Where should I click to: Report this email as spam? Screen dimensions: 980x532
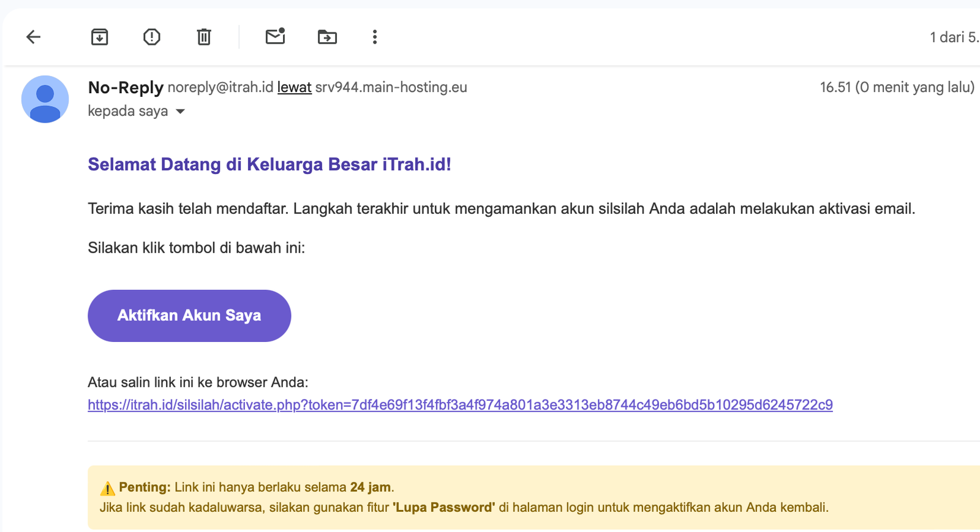(x=152, y=37)
